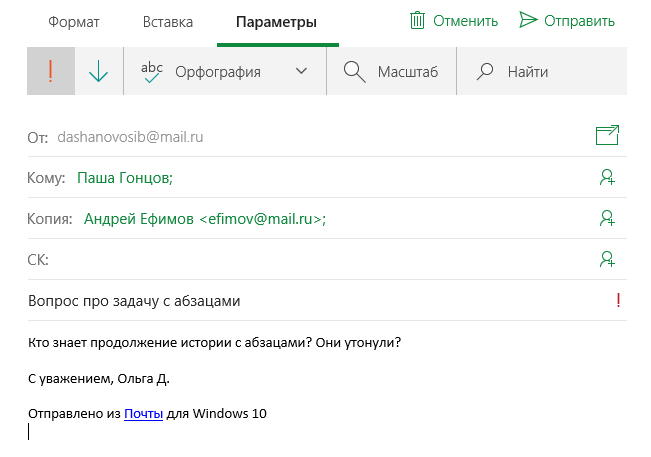651x457 pixels.
Task: Toggle high importance exclamation mark
Action: point(51,71)
